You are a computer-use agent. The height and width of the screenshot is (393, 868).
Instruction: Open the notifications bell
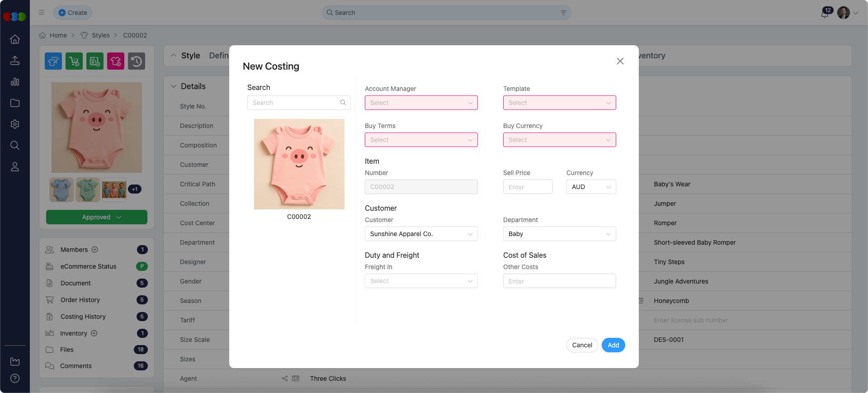coord(825,13)
